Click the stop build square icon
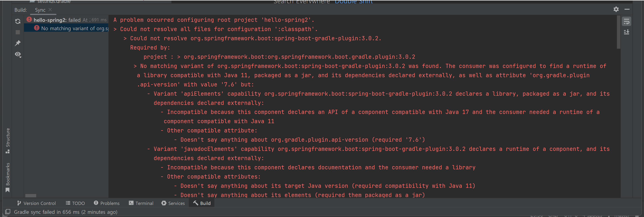Viewport: 644px width, 217px height. tap(17, 32)
